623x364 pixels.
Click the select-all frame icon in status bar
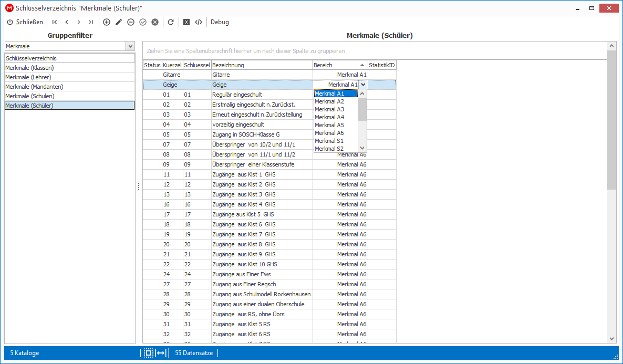pos(149,353)
